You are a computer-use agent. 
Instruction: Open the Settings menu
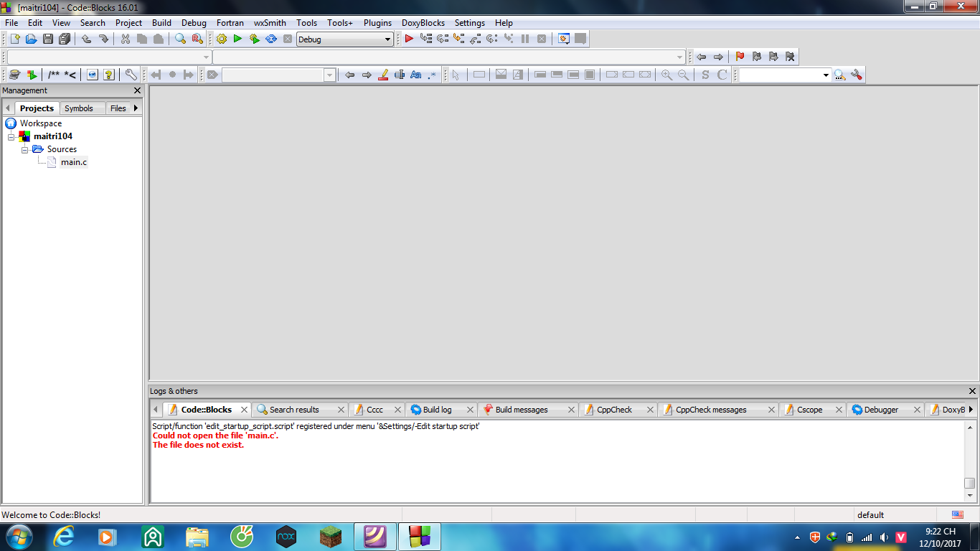(x=470, y=23)
